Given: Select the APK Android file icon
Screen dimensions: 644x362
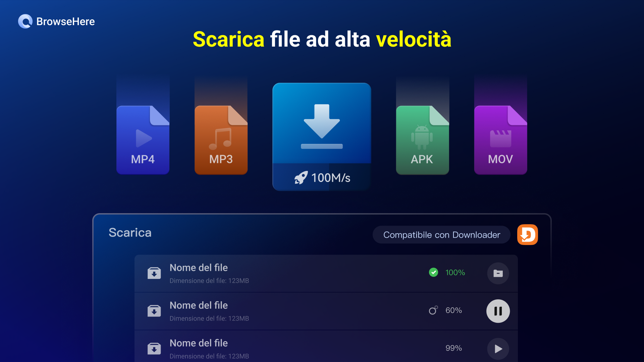Looking at the screenshot, I should point(422,140).
